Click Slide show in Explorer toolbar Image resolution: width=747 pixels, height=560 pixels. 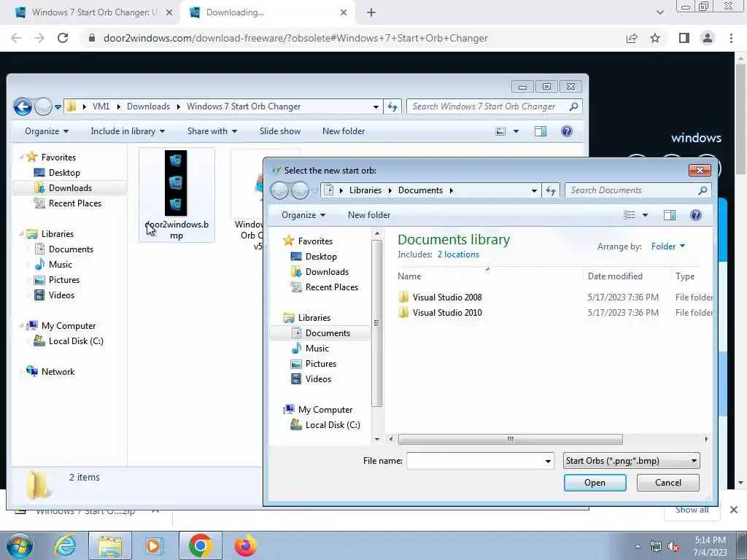click(280, 131)
